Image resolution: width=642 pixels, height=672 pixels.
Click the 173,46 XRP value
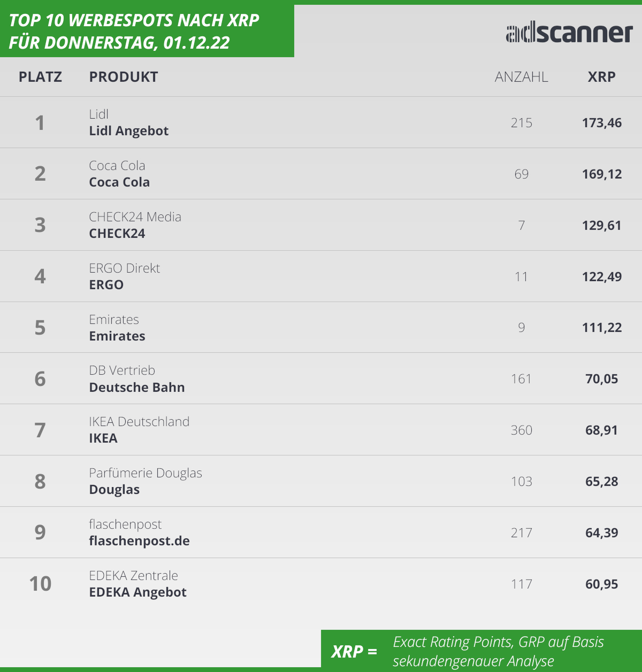click(x=602, y=123)
